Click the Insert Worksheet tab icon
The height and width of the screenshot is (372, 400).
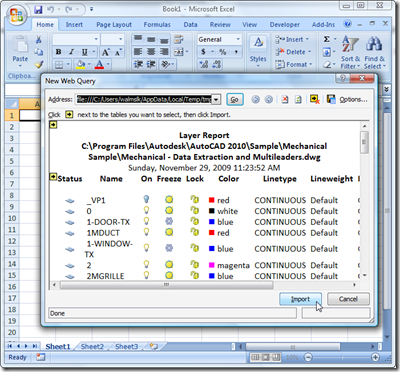point(153,346)
